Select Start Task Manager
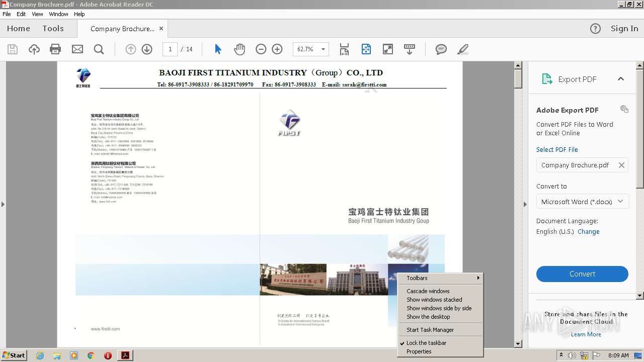 441,330
